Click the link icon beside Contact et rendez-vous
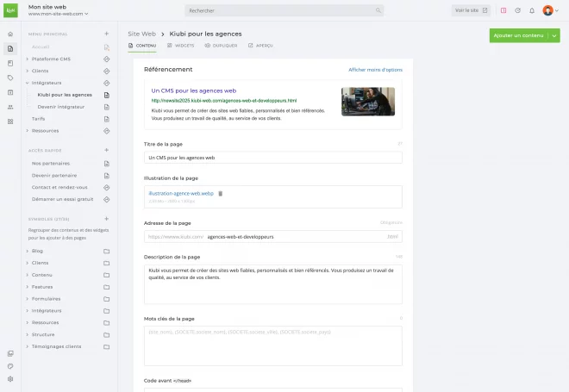Viewport: 569px width, 392px height. pyautogui.click(x=106, y=188)
